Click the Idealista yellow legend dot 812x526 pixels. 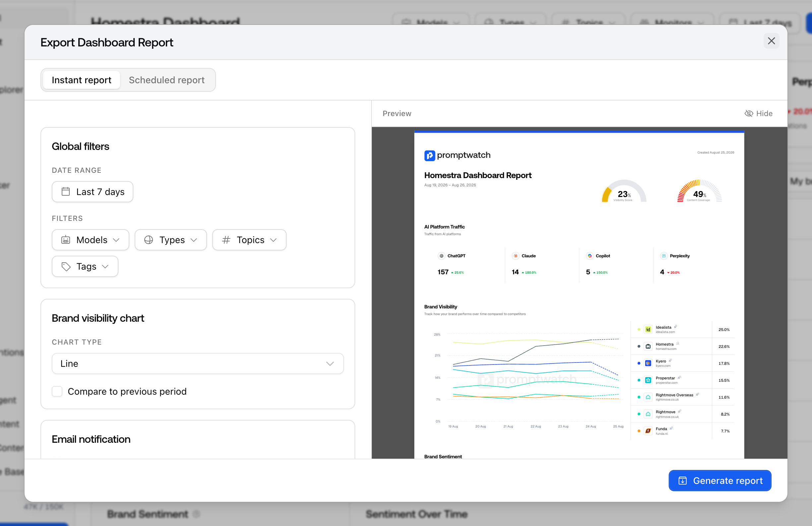click(x=639, y=330)
